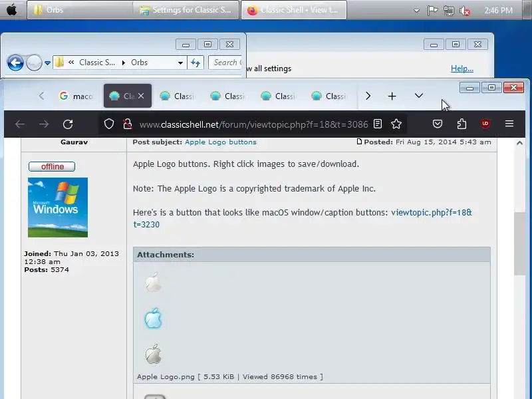Open the Apple Logo buttons subject link
This screenshot has height=399, width=532.
[221, 142]
